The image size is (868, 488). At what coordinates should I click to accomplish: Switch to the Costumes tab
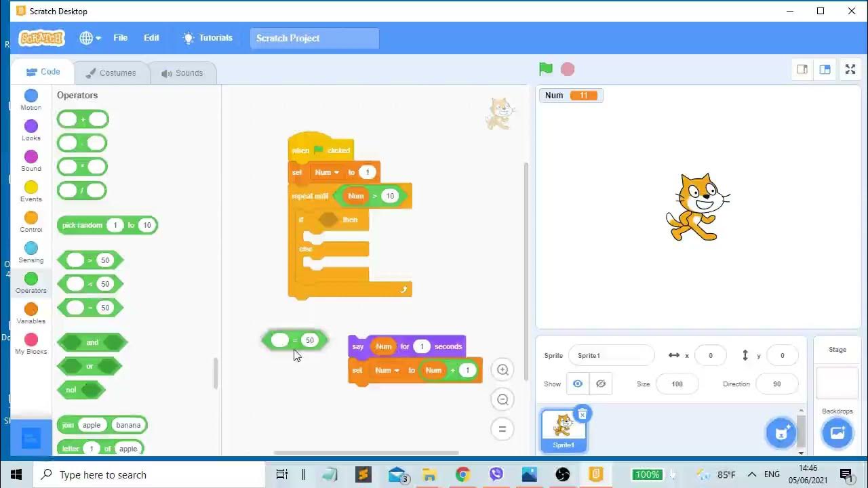click(111, 73)
